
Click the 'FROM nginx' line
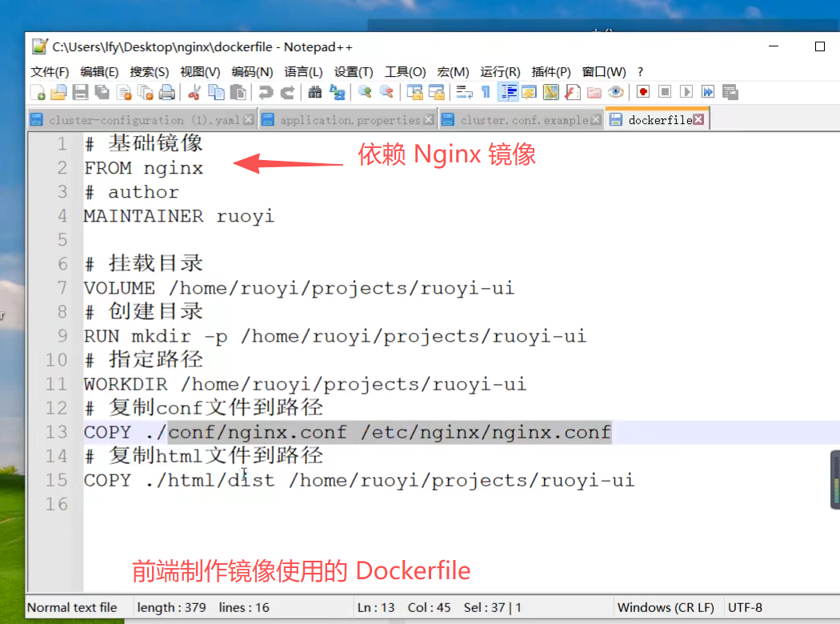143,168
